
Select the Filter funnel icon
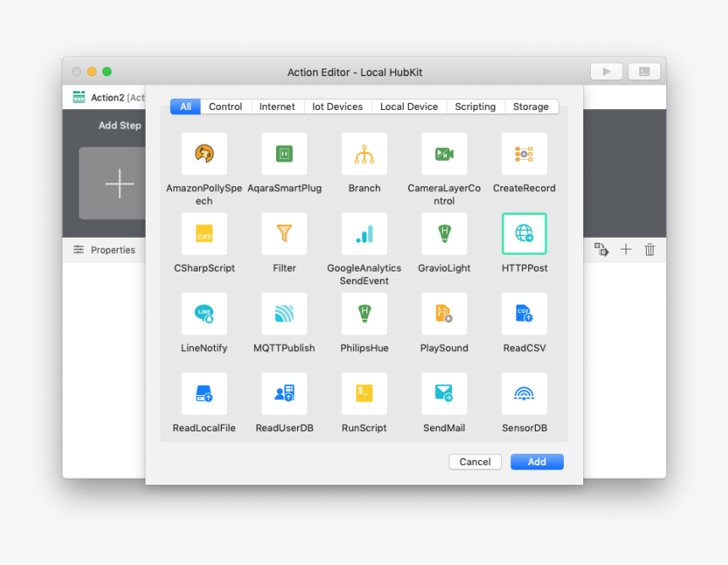tap(284, 234)
